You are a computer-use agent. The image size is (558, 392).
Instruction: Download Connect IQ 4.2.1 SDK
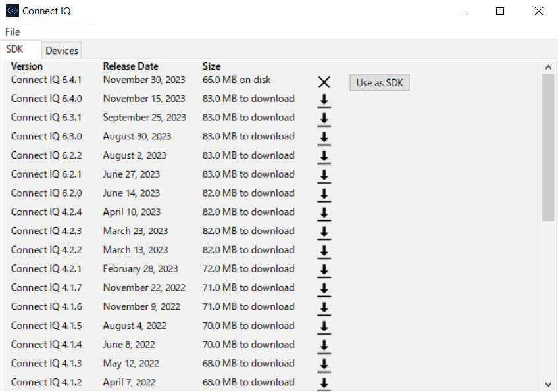(324, 270)
